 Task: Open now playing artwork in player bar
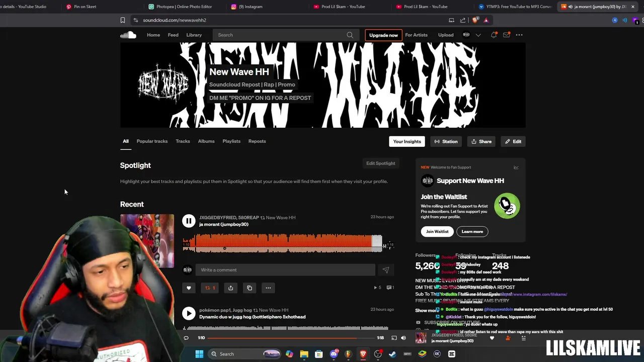[421, 338]
